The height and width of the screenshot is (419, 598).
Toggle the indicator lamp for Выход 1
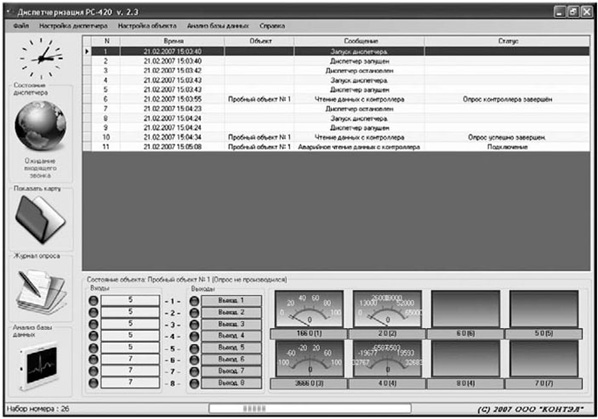point(194,301)
